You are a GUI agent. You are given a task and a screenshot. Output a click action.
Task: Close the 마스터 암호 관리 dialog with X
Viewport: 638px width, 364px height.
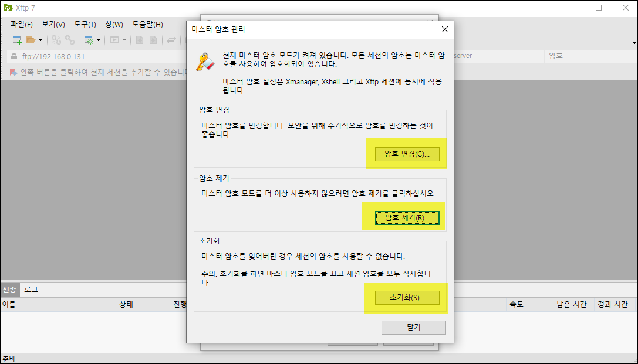coord(445,30)
